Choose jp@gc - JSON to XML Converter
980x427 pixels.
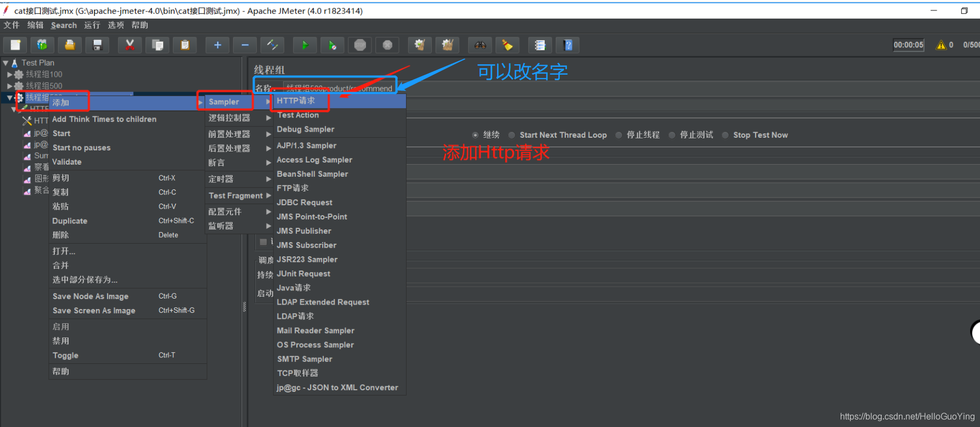pyautogui.click(x=340, y=387)
